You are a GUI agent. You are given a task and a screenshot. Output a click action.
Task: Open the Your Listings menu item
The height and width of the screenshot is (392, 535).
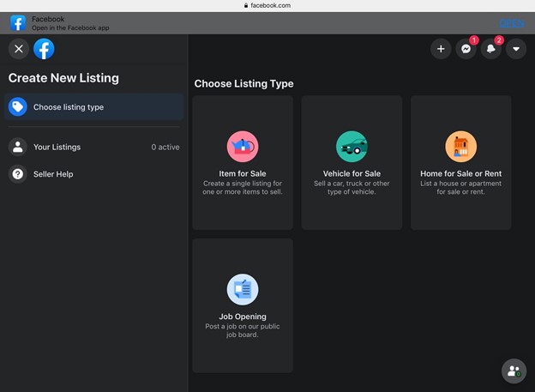point(94,148)
